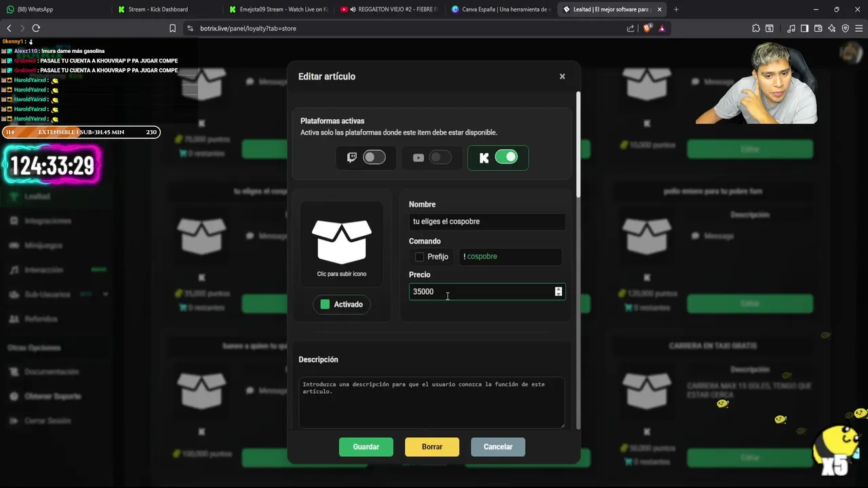Enable the Twitch platform switch
The image size is (868, 488).
coord(374,157)
